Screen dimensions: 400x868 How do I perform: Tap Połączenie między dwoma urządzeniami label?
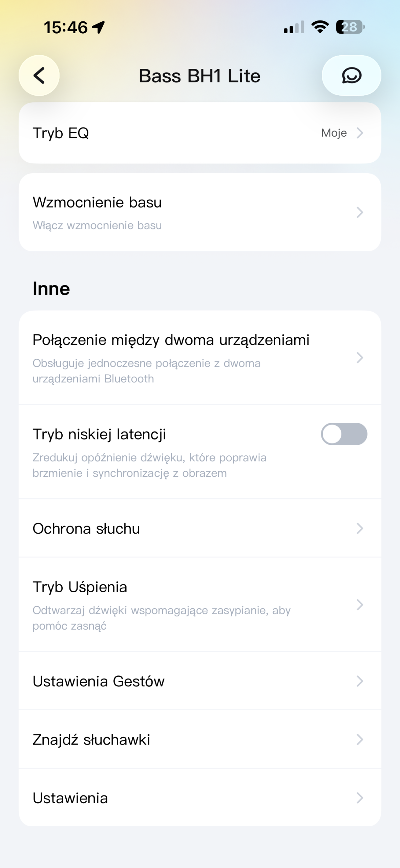[x=171, y=340]
